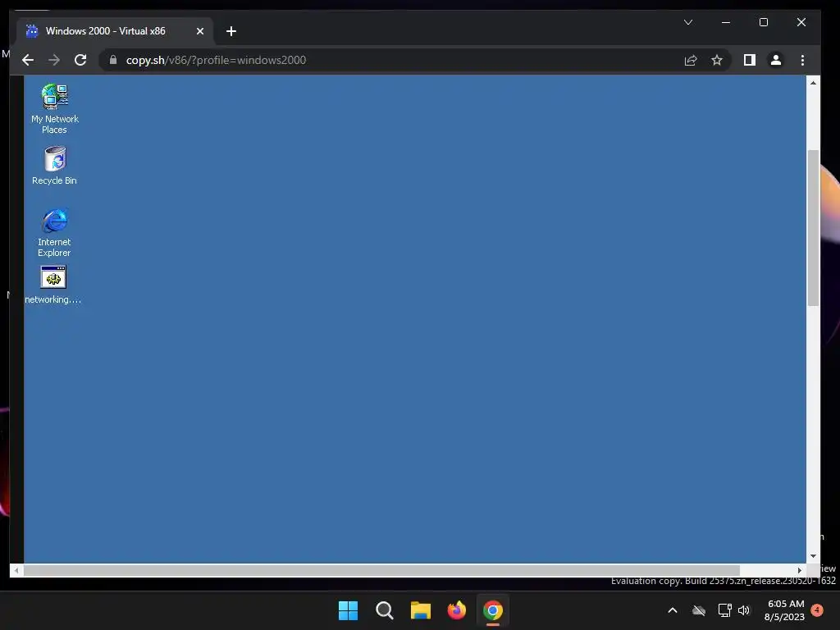Open the clock showing 6:05 AM
The image size is (840, 630).
pyautogui.click(x=785, y=610)
